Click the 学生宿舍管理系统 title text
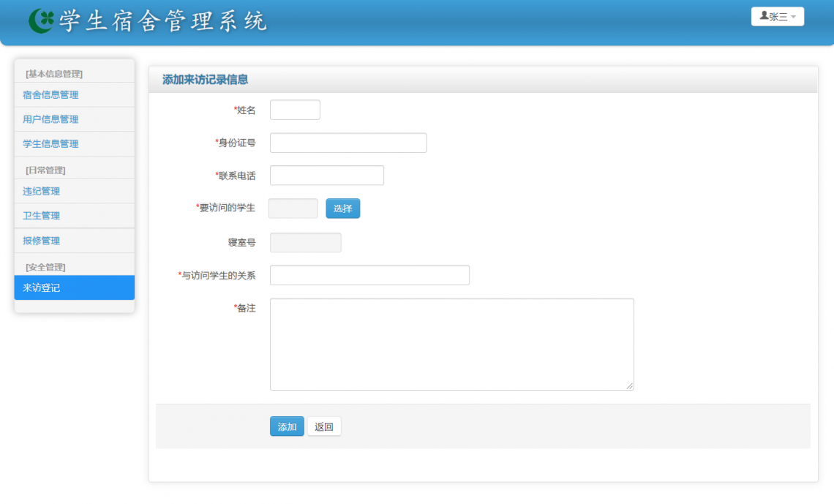Viewport: 834px width, 504px height. (162, 21)
